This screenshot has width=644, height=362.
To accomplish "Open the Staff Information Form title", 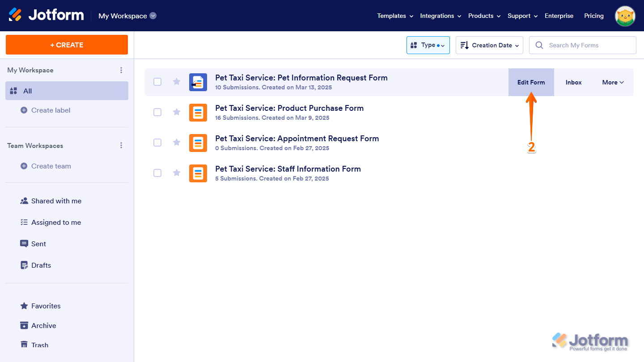I will pos(288,169).
